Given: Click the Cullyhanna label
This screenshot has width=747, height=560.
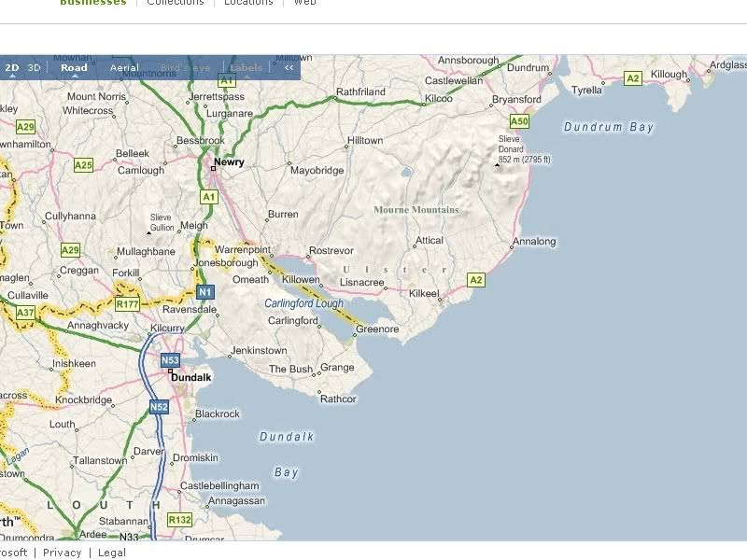Looking at the screenshot, I should 71,217.
